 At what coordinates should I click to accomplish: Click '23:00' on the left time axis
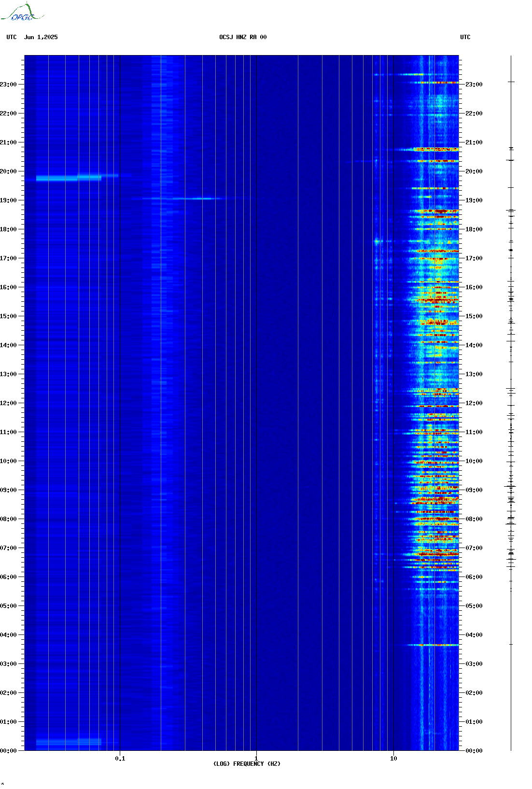(x=8, y=85)
